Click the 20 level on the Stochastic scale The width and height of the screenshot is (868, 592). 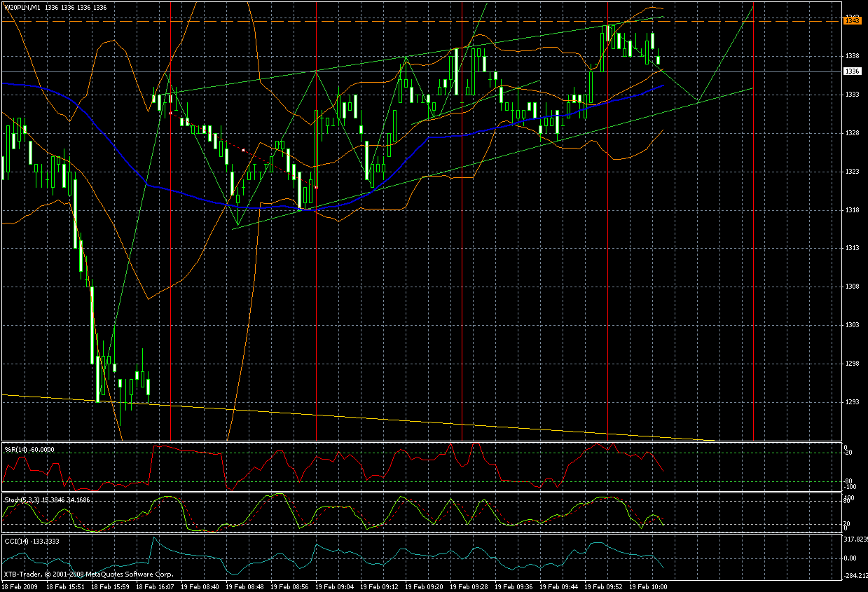pyautogui.click(x=848, y=525)
